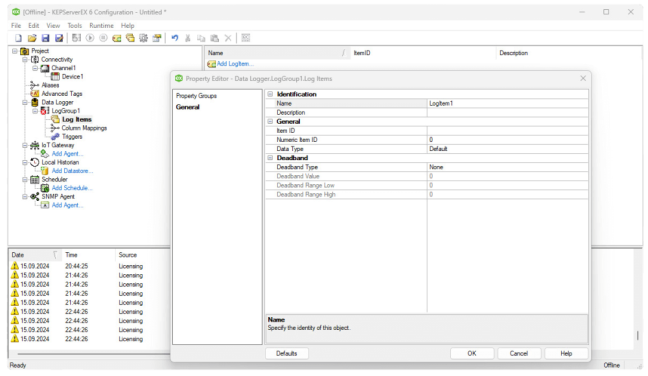Click the Advanced Tags icon in tree
The image size is (648, 376).
[x=35, y=94]
